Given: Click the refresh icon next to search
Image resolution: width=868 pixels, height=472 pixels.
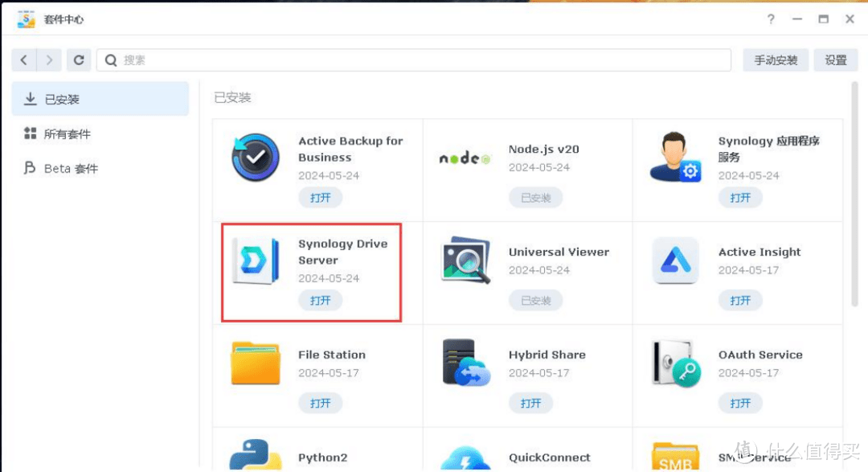Looking at the screenshot, I should (79, 60).
